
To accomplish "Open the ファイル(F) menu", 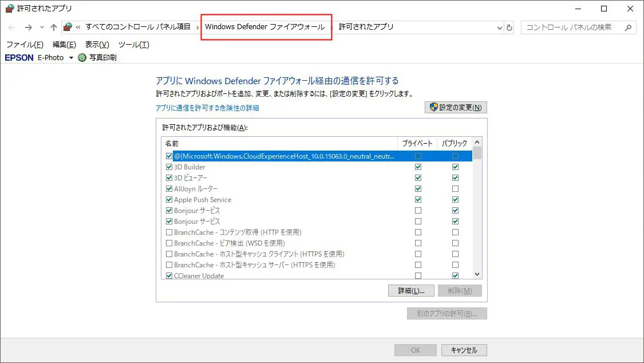I will 25,45.
